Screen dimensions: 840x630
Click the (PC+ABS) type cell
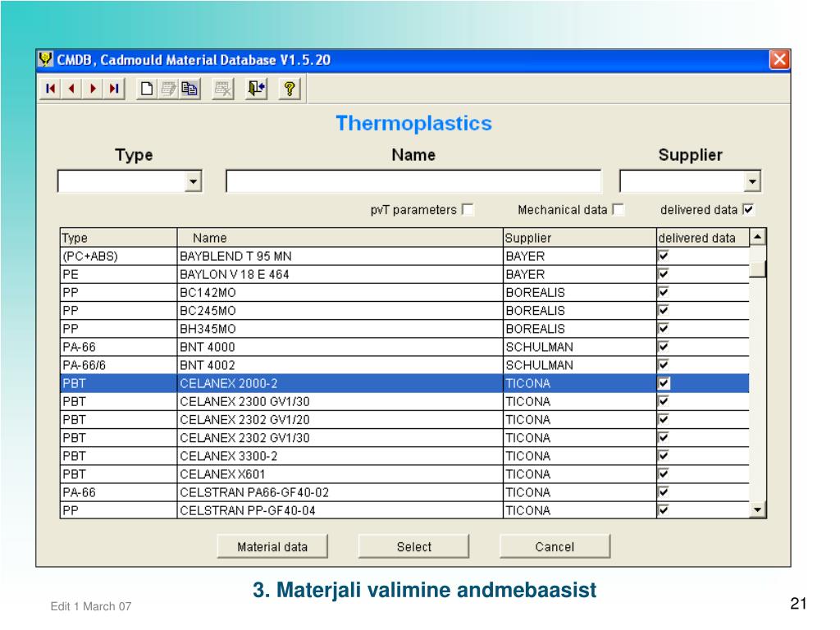(118, 256)
